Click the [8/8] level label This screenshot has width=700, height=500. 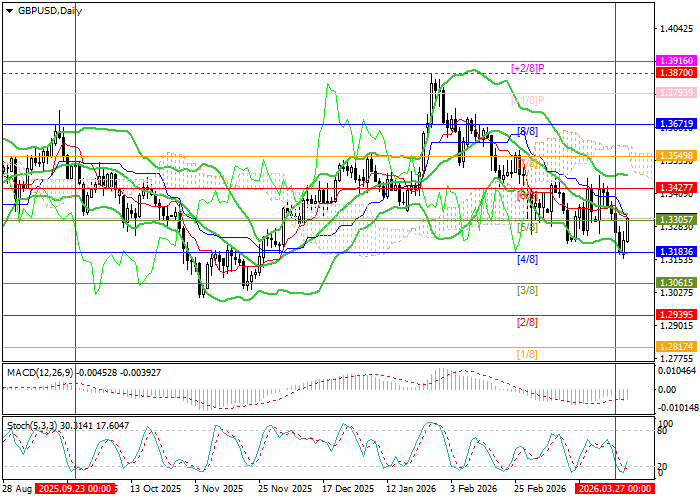(x=527, y=131)
